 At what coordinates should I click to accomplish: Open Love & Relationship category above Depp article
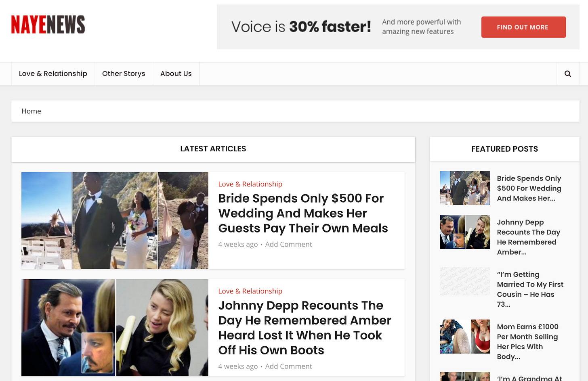(250, 291)
